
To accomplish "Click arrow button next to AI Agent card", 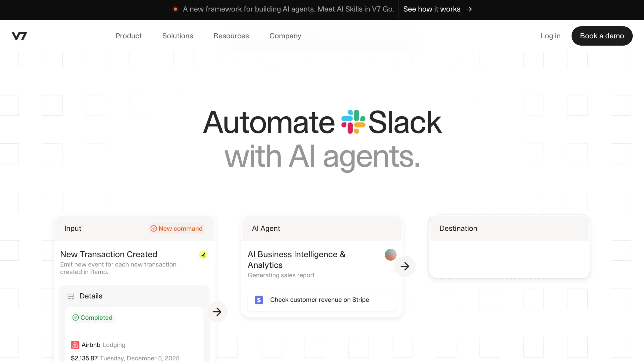I will (405, 266).
